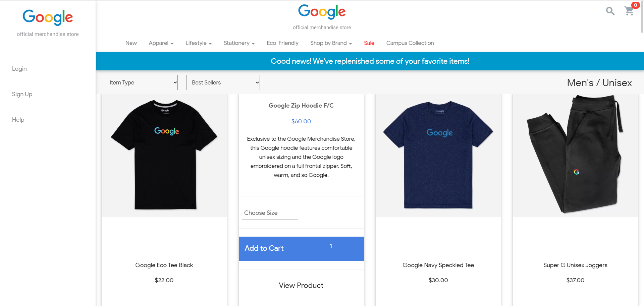
Task: Click Add to Cart for Zip Hoodie
Action: pyautogui.click(x=264, y=248)
